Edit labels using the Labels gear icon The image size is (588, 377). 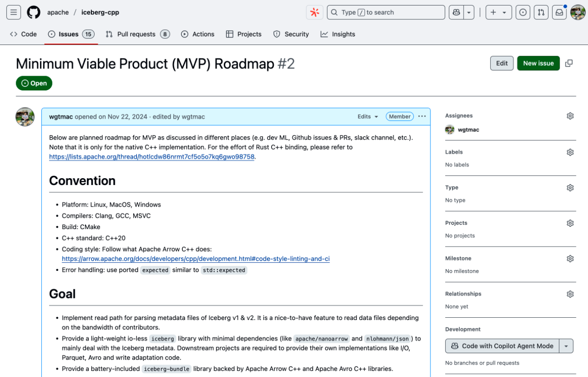tap(570, 152)
